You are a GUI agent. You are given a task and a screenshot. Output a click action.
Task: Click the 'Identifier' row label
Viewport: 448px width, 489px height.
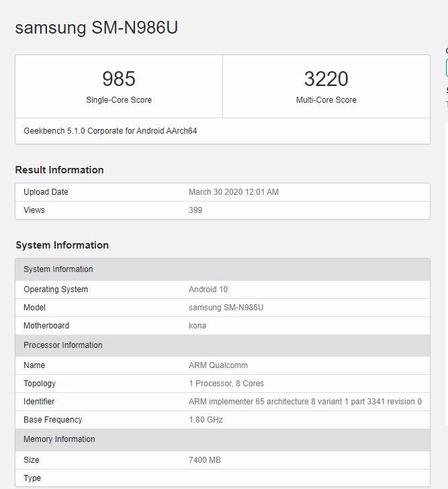(39, 402)
